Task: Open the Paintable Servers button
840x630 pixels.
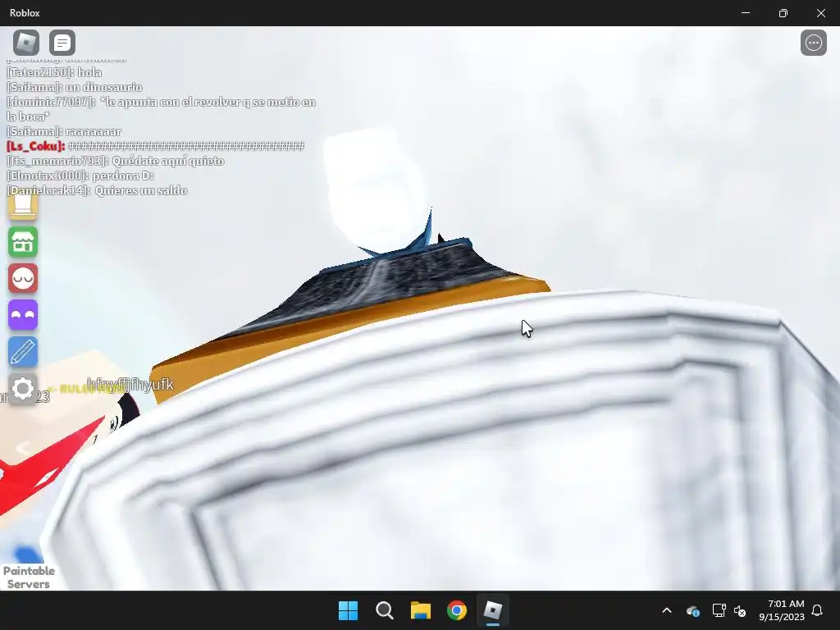Action: click(x=29, y=577)
